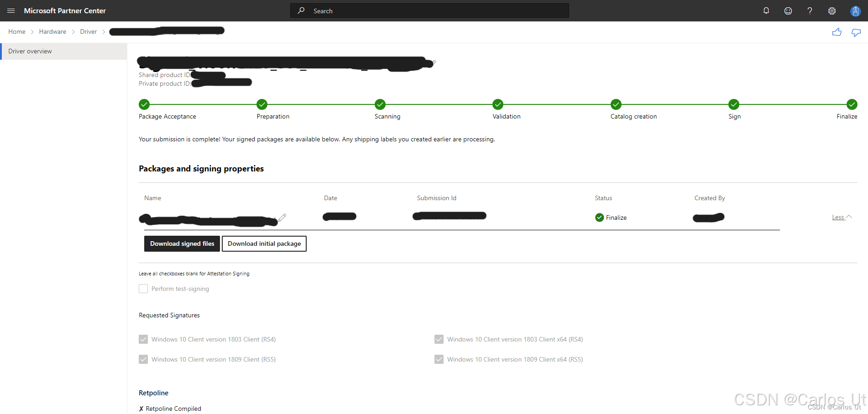This screenshot has width=868, height=414.
Task: Toggle Windows 10 1809 Client x64 (RS5) checkbox
Action: pyautogui.click(x=439, y=359)
